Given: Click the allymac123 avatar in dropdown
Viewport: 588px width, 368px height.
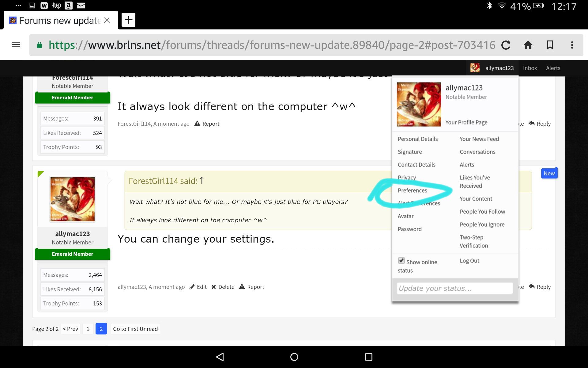Looking at the screenshot, I should pos(419,104).
